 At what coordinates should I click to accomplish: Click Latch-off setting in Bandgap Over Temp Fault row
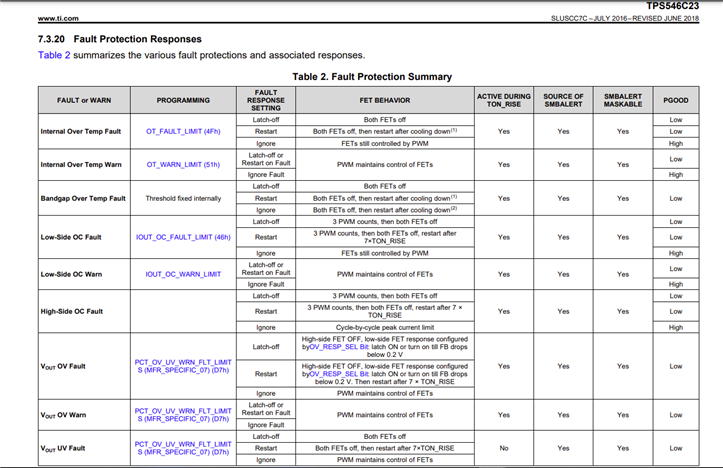pyautogui.click(x=266, y=186)
